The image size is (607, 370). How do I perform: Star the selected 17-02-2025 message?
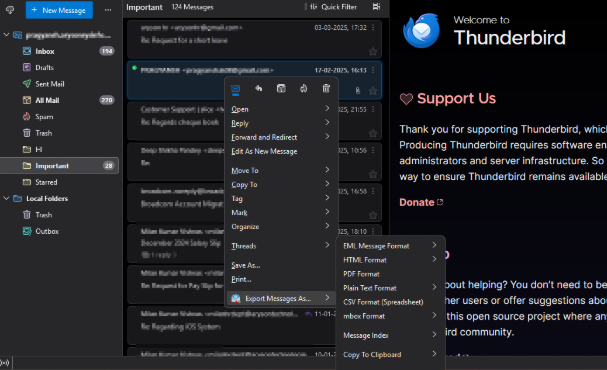coord(373,91)
